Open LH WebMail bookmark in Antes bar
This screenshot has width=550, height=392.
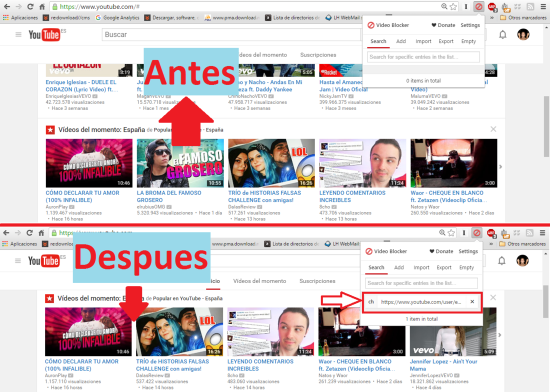(x=342, y=17)
